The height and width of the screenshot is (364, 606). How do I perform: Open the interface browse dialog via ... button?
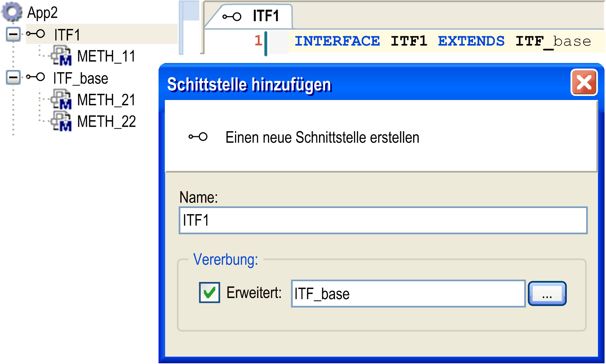[547, 293]
